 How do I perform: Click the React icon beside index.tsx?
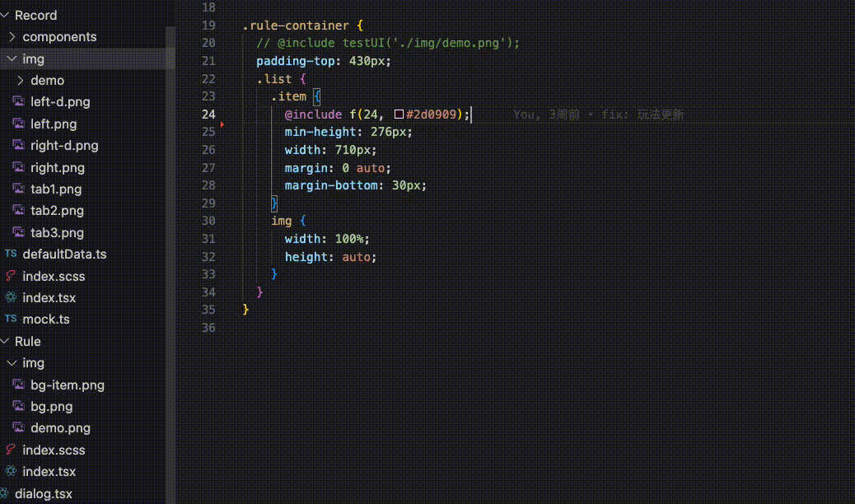[11, 297]
